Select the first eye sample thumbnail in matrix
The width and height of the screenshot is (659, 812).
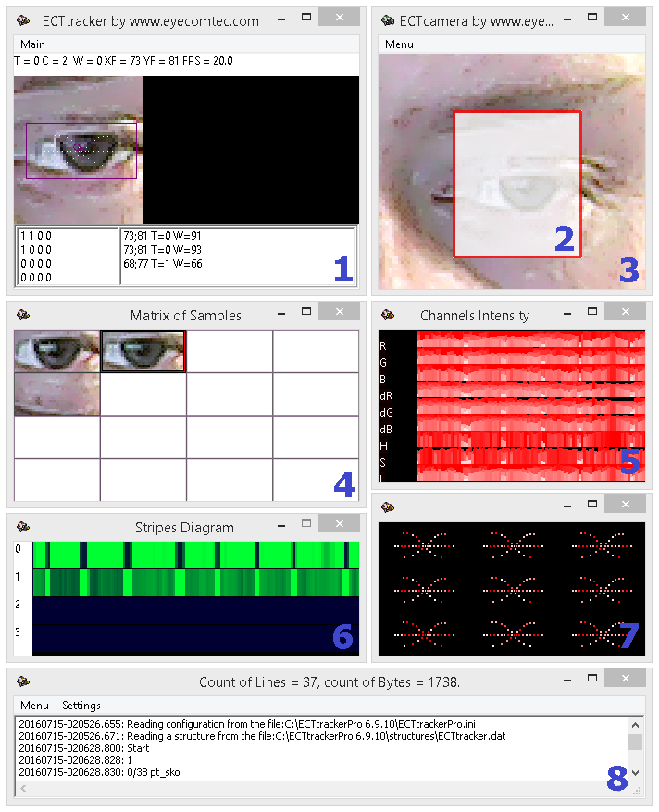[57, 351]
